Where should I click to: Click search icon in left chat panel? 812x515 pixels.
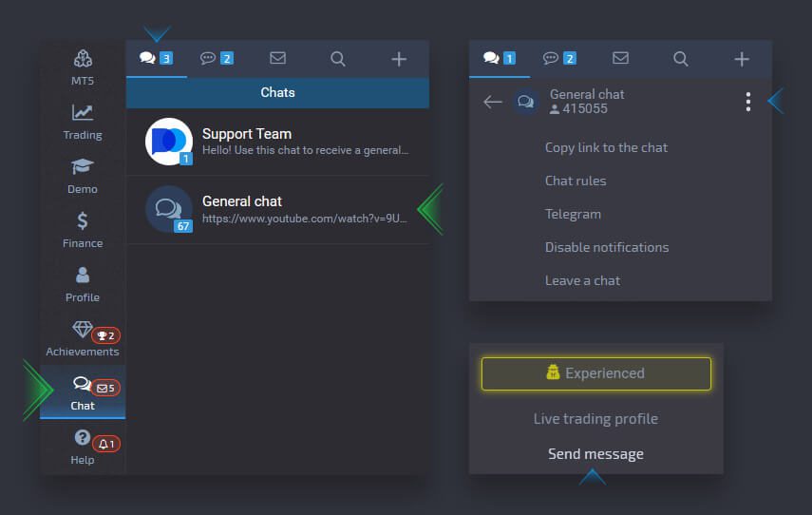(338, 59)
